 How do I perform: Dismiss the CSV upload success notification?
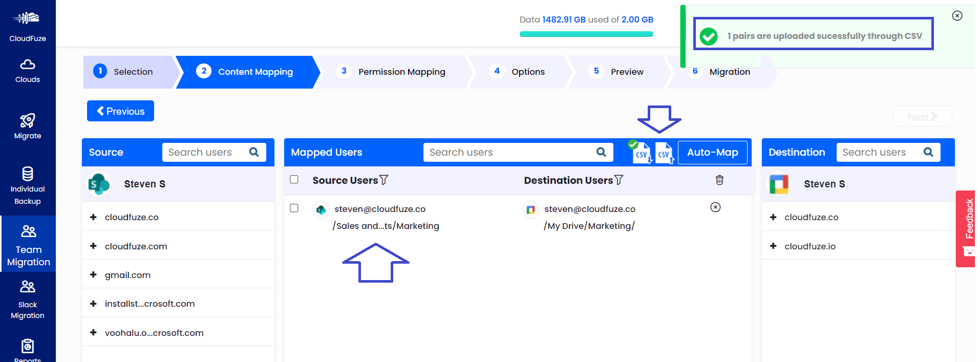(957, 16)
